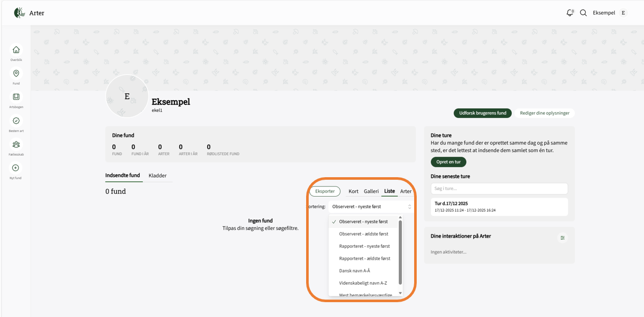The height and width of the screenshot is (317, 644).
Task: Click the Nyt fund plus icon
Action: pyautogui.click(x=16, y=168)
